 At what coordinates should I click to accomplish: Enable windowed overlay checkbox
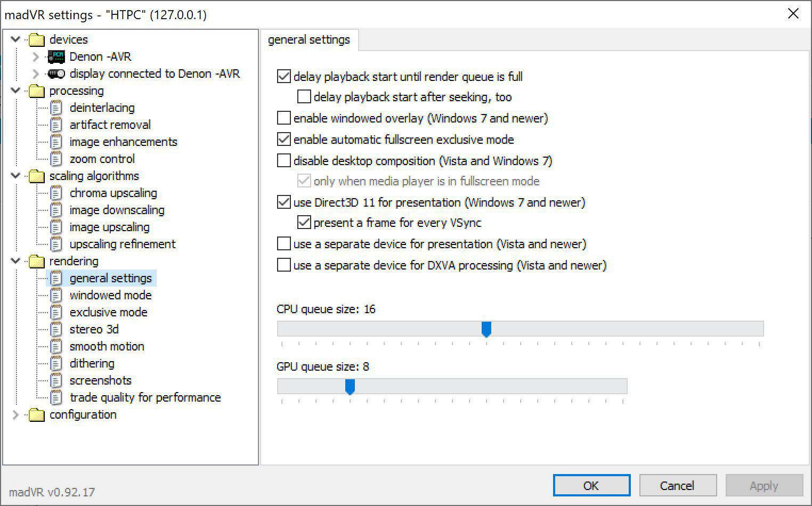(x=284, y=118)
